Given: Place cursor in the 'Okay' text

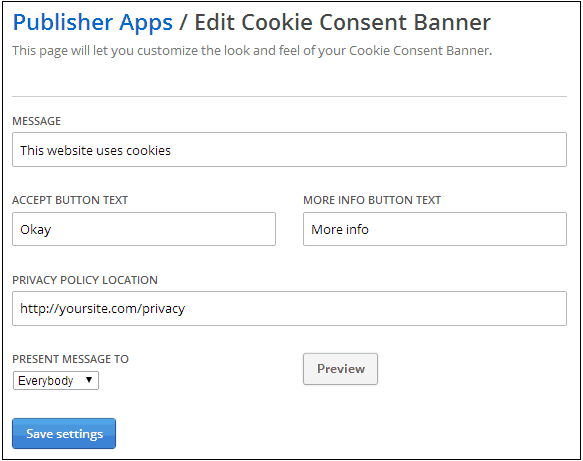Looking at the screenshot, I should pos(35,230).
